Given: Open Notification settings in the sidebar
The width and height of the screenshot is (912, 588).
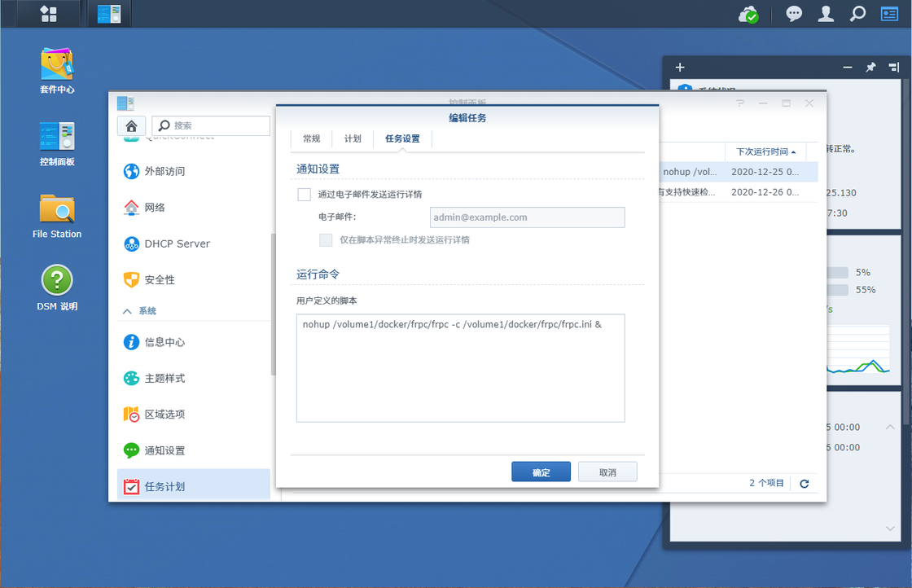Looking at the screenshot, I should coord(194,450).
